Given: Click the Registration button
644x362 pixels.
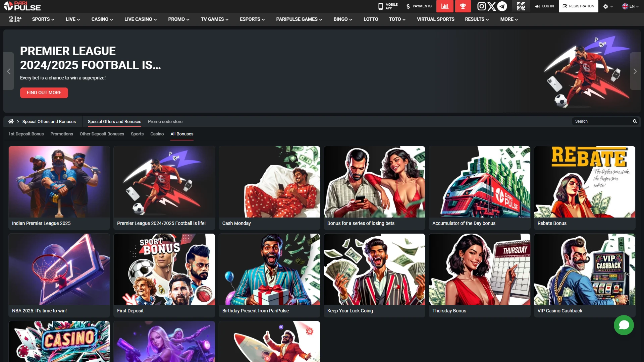Looking at the screenshot, I should (x=578, y=6).
